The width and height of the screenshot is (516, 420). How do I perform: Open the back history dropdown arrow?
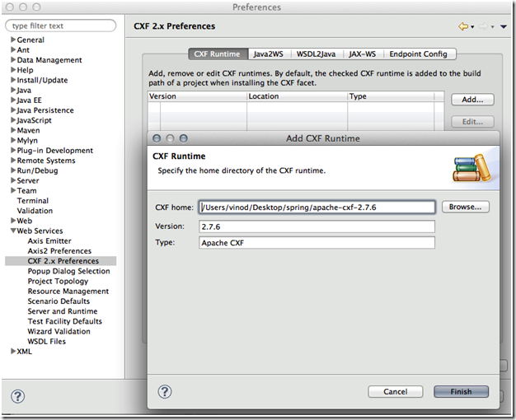click(x=472, y=27)
